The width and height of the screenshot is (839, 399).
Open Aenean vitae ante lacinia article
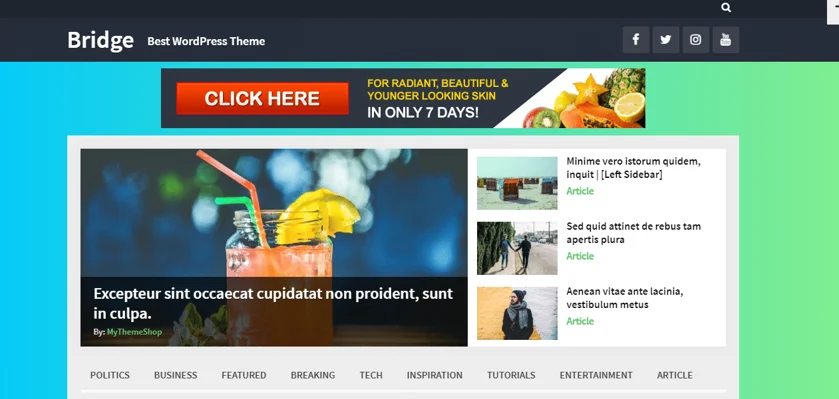(625, 298)
